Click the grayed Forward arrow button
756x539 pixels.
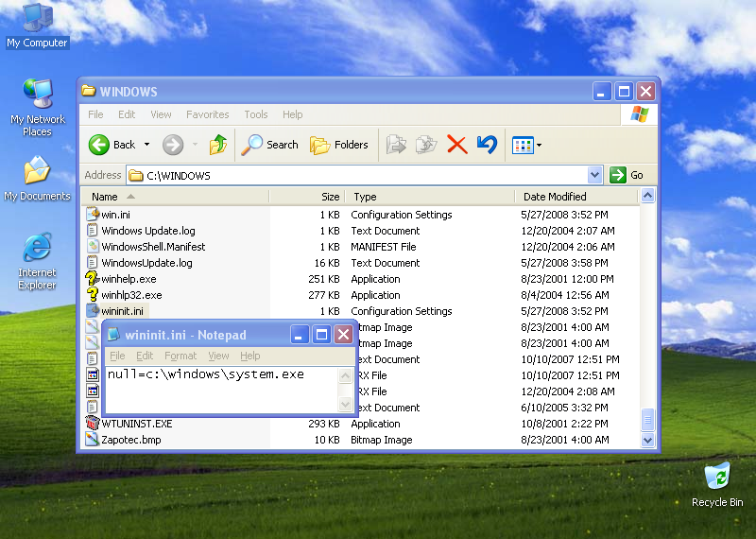tap(173, 145)
